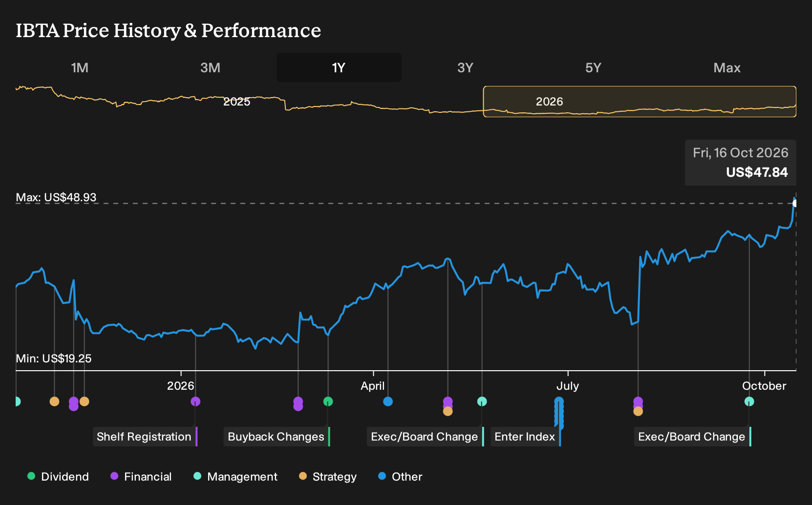The image size is (812, 505).
Task: Open the Buyback Changes event label
Action: coord(277,437)
